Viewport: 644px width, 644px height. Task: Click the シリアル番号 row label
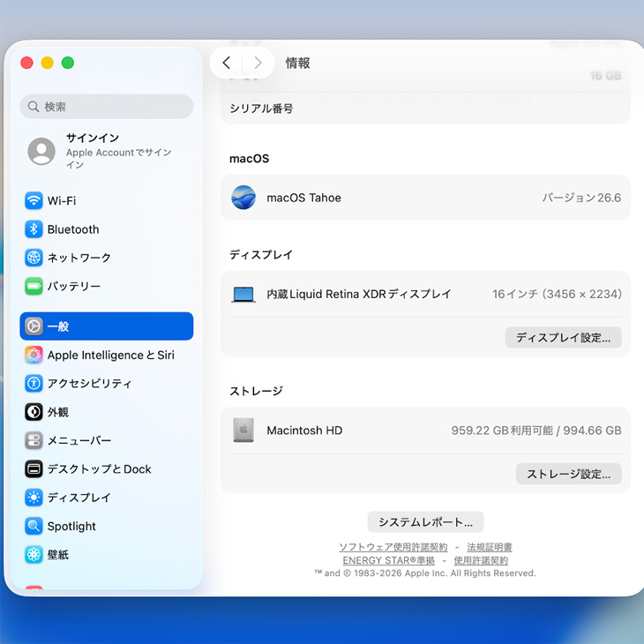[261, 109]
